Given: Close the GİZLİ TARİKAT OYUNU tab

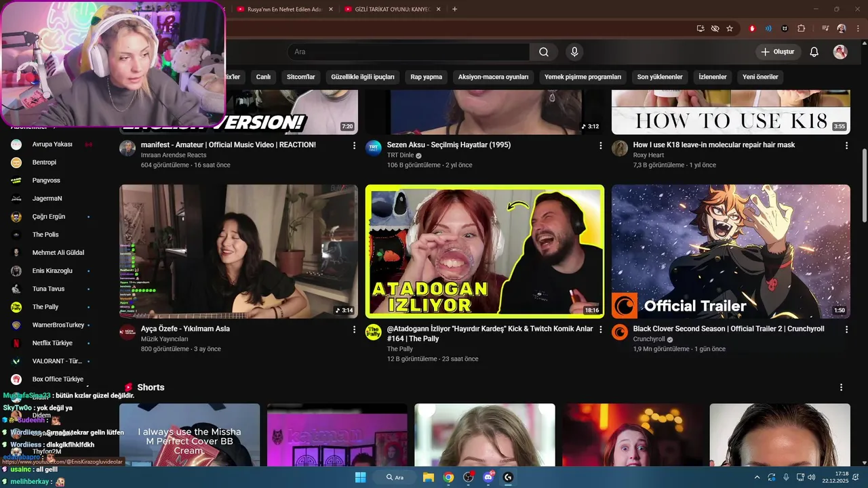Looking at the screenshot, I should (439, 9).
